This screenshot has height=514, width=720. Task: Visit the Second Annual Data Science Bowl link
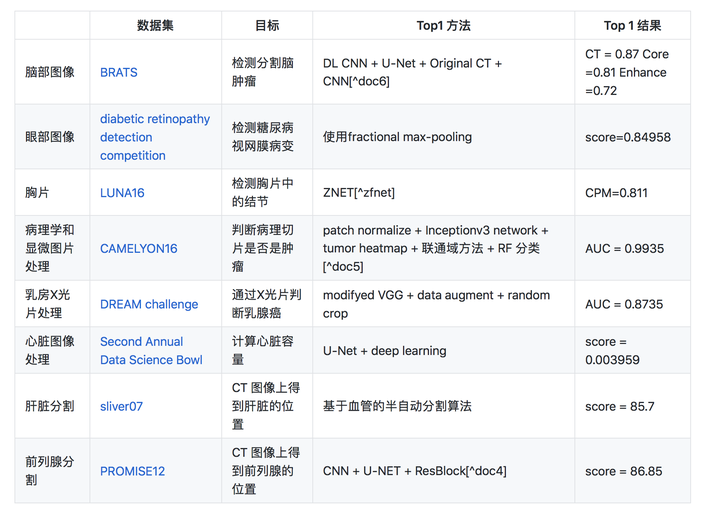[150, 351]
